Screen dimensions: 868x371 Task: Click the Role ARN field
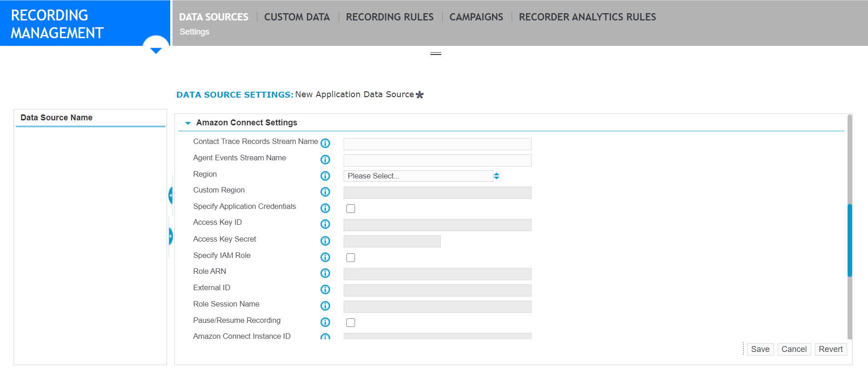click(x=437, y=274)
